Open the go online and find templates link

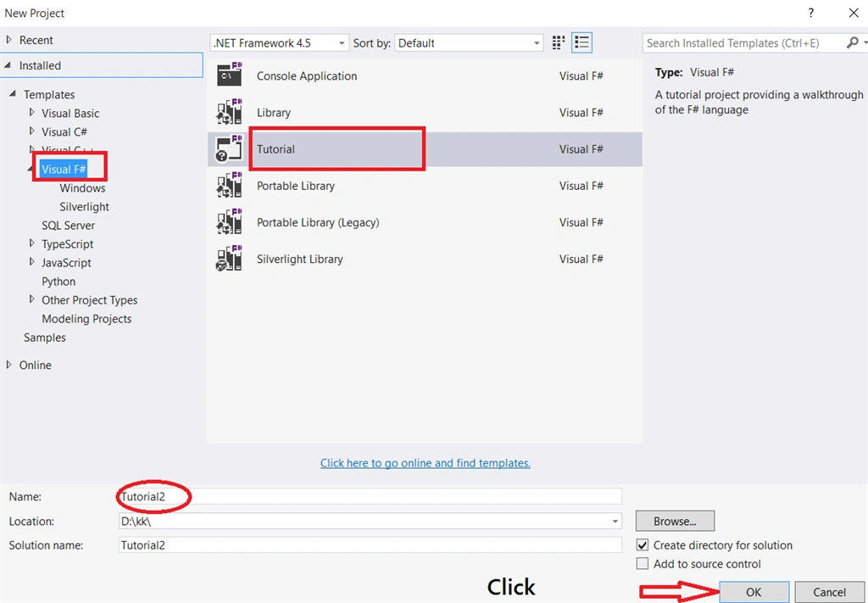coord(426,463)
